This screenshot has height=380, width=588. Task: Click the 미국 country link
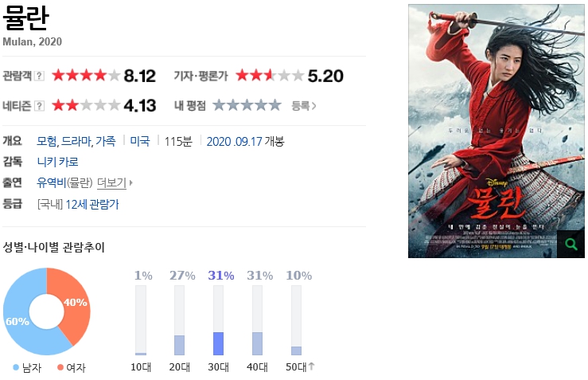[x=140, y=141]
